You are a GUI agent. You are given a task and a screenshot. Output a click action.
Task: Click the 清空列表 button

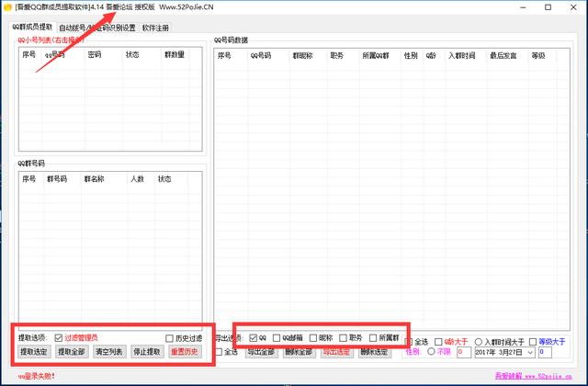pyautogui.click(x=108, y=352)
